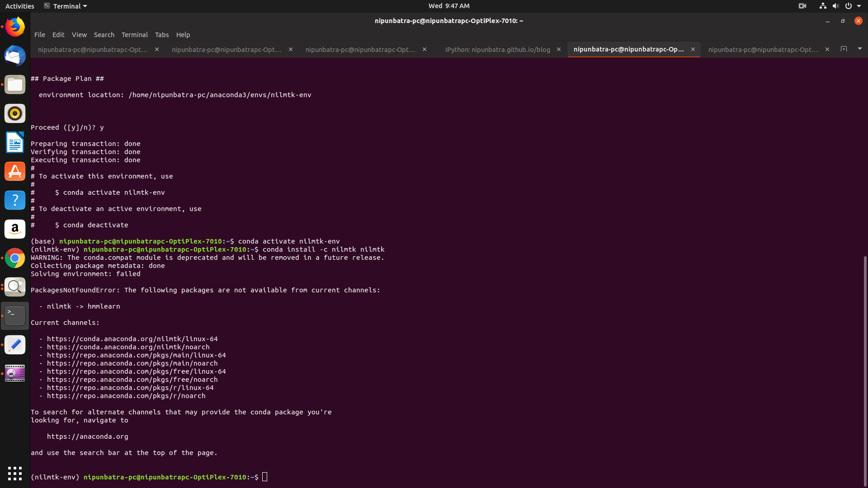Open the Terminal app menu in top bar
The image size is (868, 488).
[x=65, y=6]
